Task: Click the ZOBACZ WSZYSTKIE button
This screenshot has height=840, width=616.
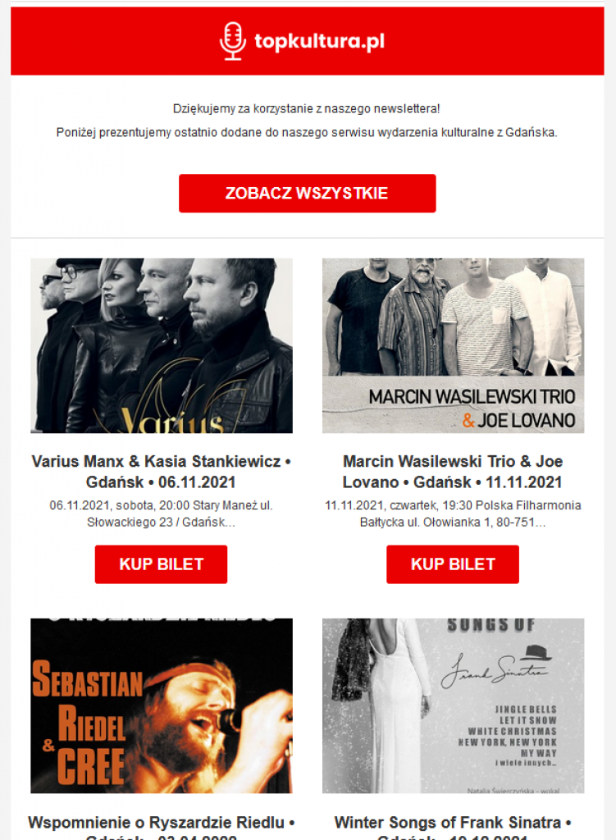Action: [x=307, y=194]
